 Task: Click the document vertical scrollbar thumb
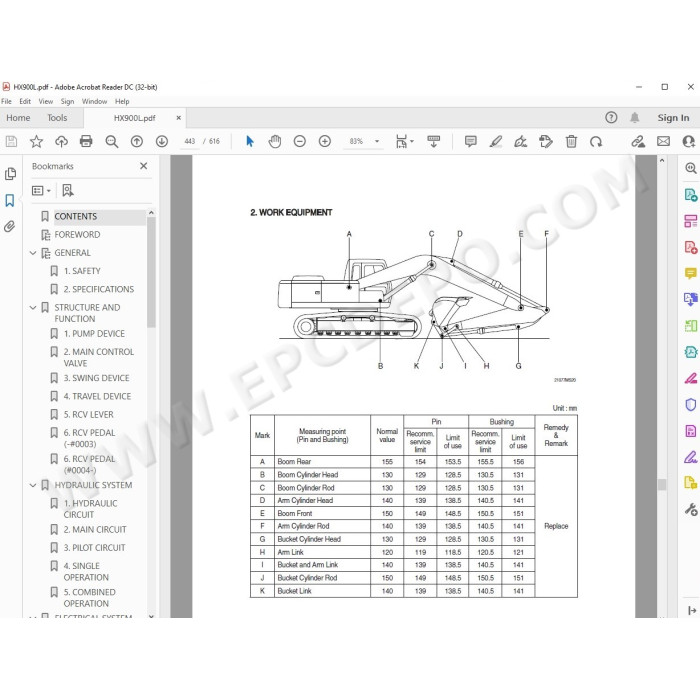coord(662,484)
